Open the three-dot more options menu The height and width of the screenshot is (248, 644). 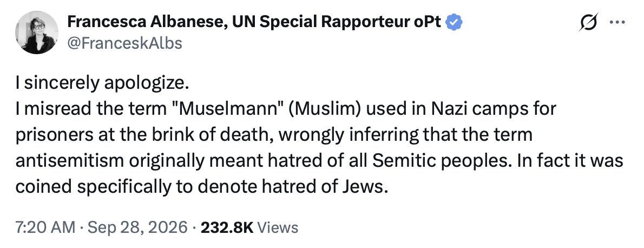(617, 22)
